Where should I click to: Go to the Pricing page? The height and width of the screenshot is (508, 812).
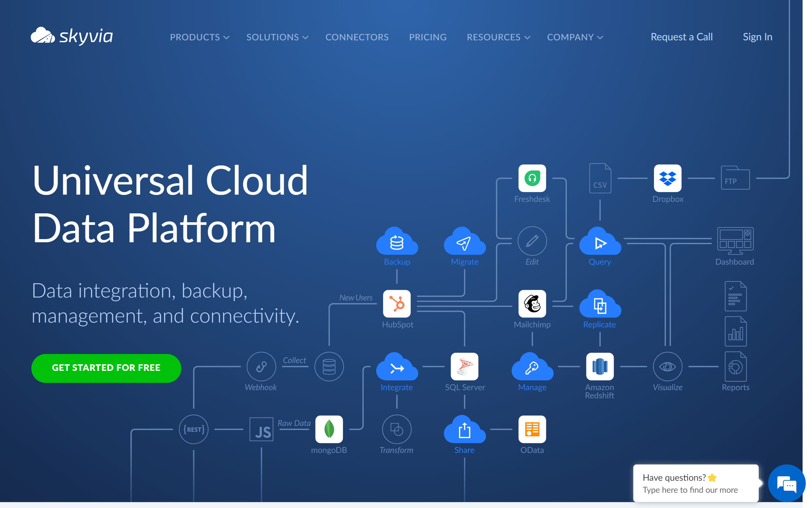pyautogui.click(x=428, y=37)
